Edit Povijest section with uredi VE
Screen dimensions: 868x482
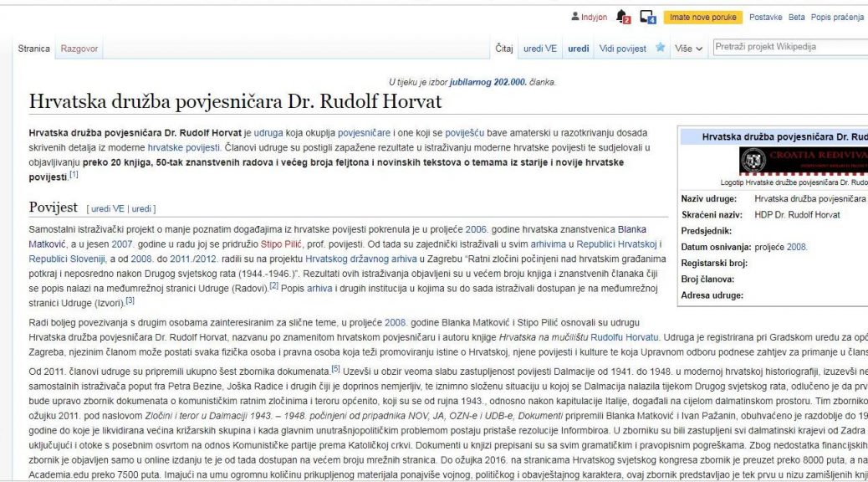click(x=108, y=208)
